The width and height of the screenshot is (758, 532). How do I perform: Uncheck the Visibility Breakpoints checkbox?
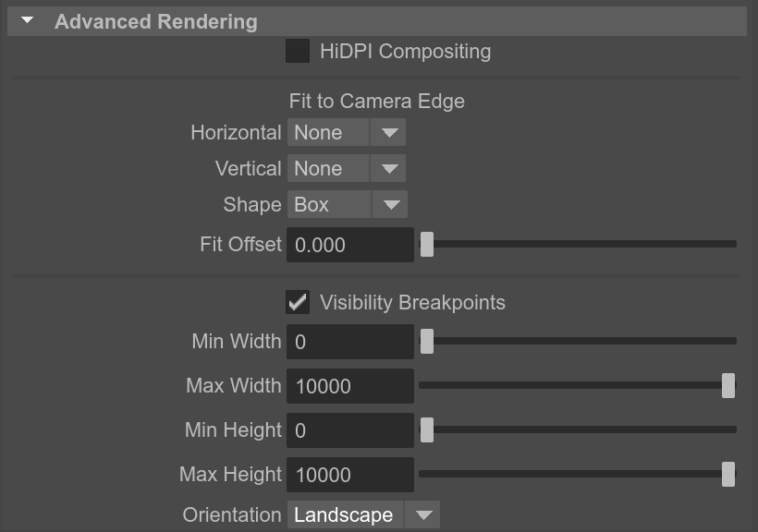(x=298, y=302)
